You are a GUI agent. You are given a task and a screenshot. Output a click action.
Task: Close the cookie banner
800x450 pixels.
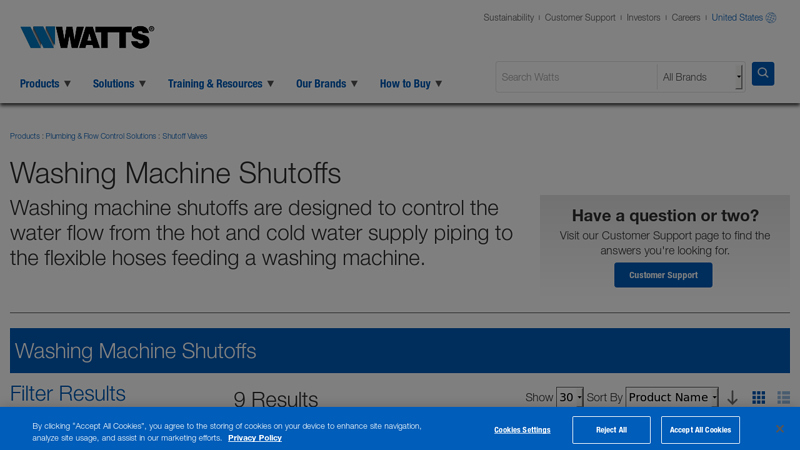pyautogui.click(x=780, y=429)
